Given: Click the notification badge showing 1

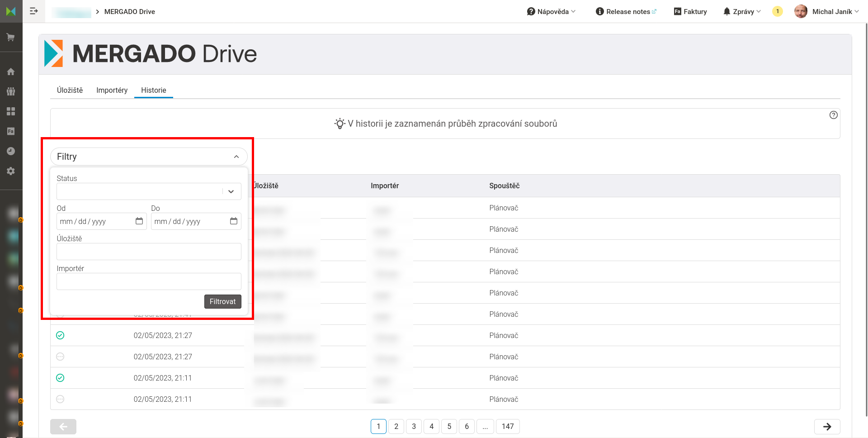Looking at the screenshot, I should [x=778, y=11].
